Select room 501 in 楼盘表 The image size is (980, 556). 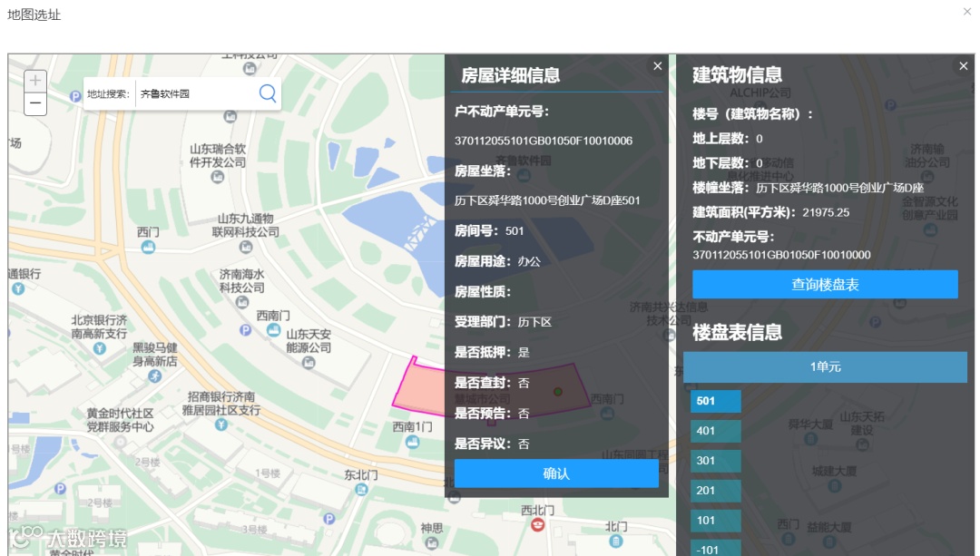pyautogui.click(x=716, y=401)
